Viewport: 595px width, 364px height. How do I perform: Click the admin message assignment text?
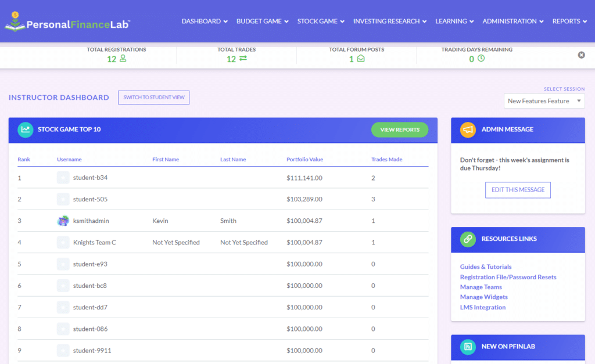click(x=515, y=164)
